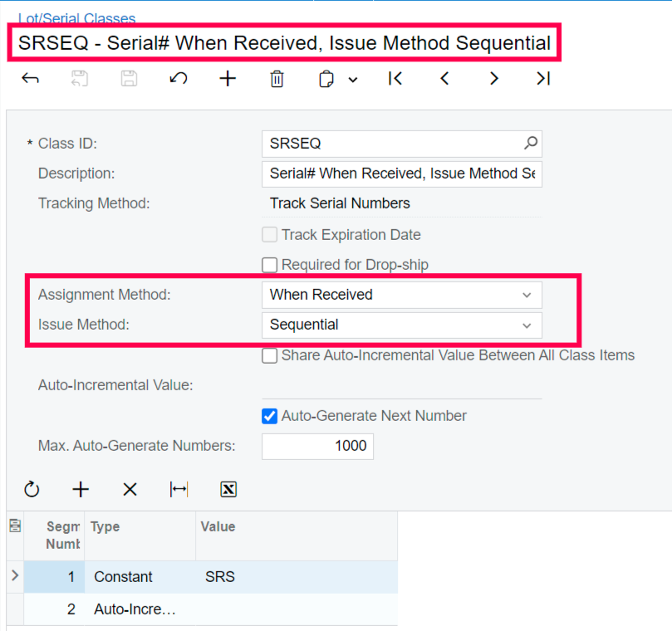
Task: Delete the selected segment row
Action: [130, 489]
